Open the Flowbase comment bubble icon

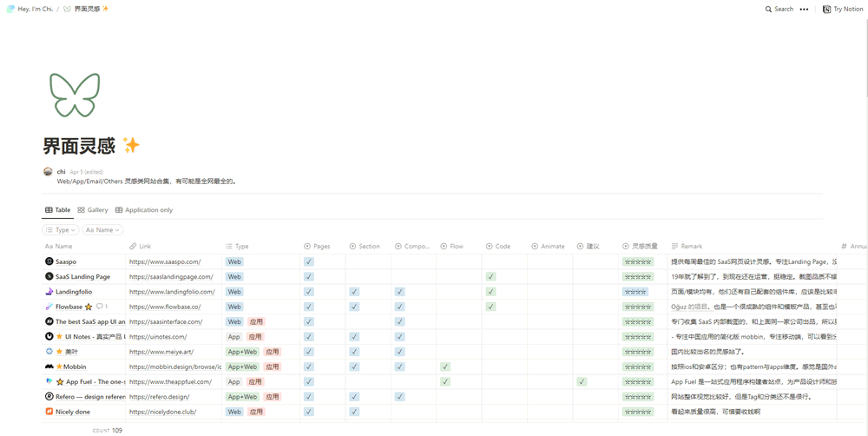(x=100, y=307)
